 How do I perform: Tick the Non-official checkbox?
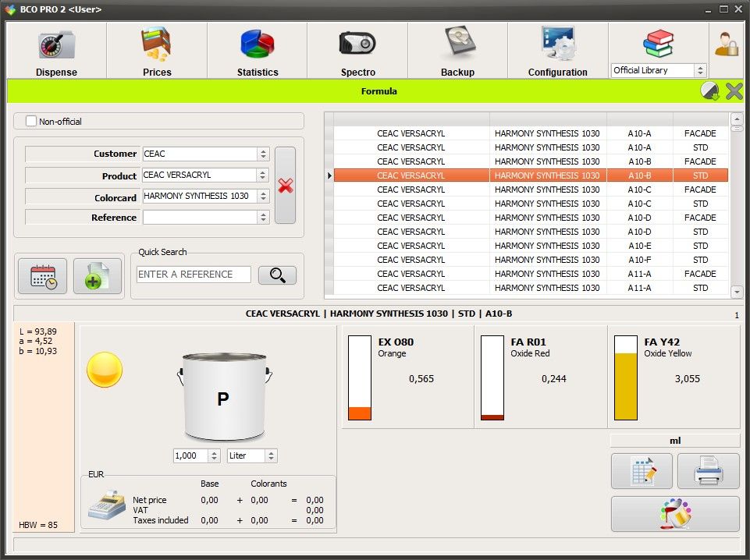pos(31,122)
